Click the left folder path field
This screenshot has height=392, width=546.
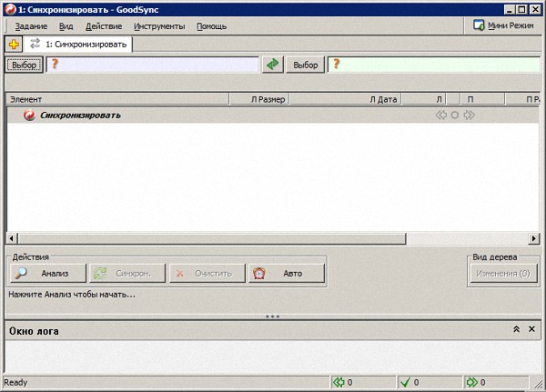[x=153, y=65]
